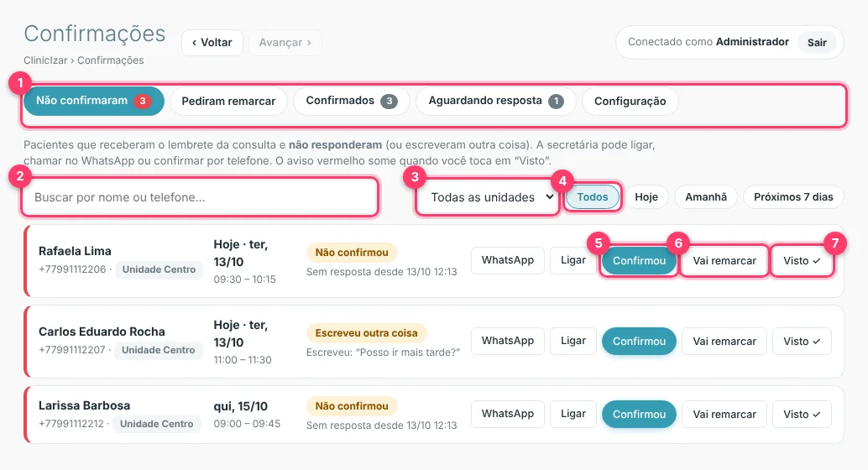Click the Confirmações page heading
The image size is (868, 470).
pos(95,34)
